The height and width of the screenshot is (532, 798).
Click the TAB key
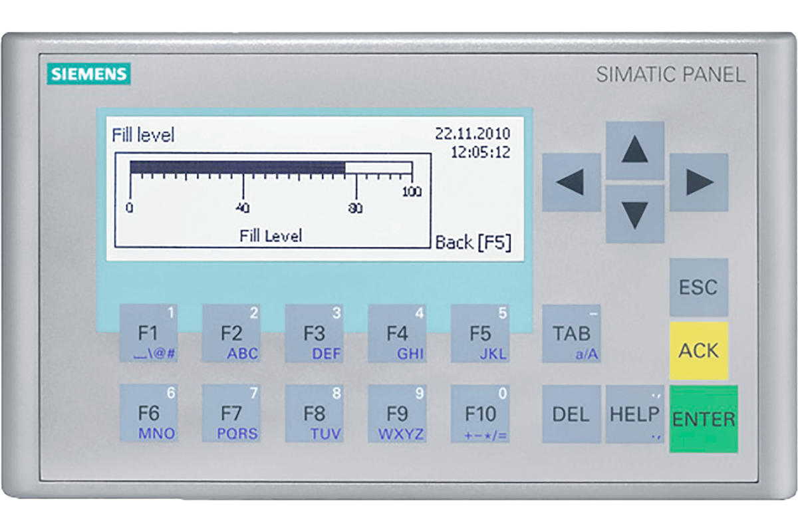[571, 334]
